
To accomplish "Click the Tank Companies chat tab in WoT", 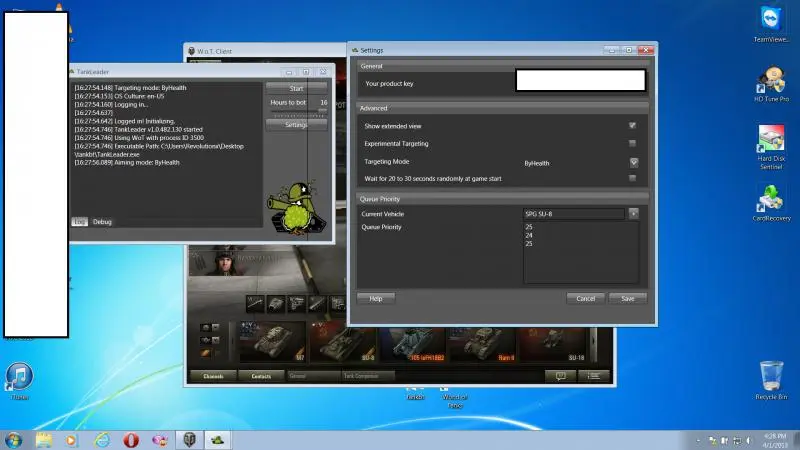I will tap(367, 376).
